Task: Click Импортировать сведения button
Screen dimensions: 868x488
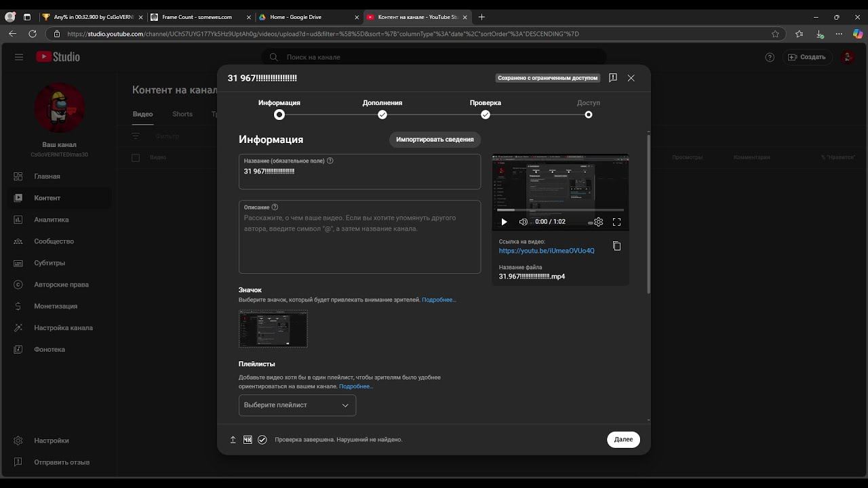Action: click(435, 140)
